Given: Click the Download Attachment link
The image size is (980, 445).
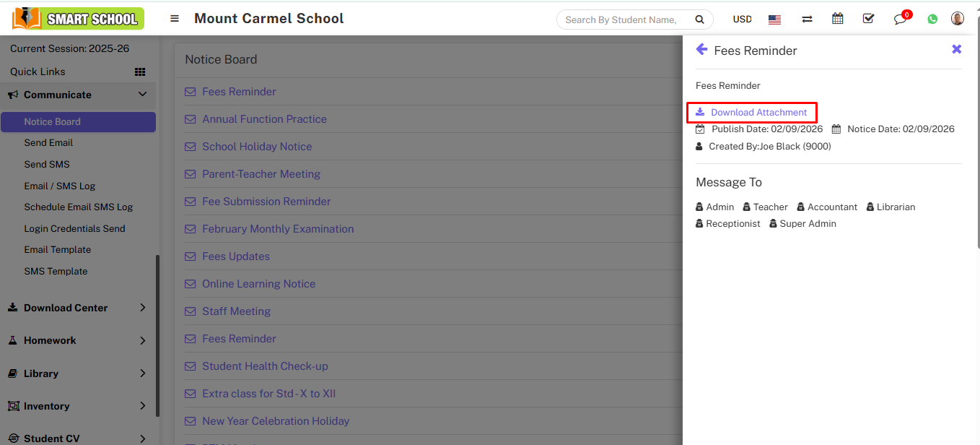Looking at the screenshot, I should (758, 113).
